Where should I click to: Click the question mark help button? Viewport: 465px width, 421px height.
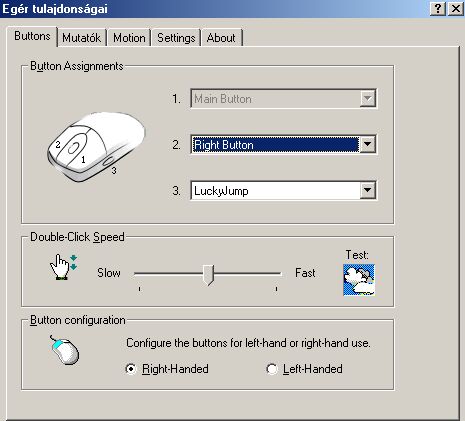click(x=437, y=9)
